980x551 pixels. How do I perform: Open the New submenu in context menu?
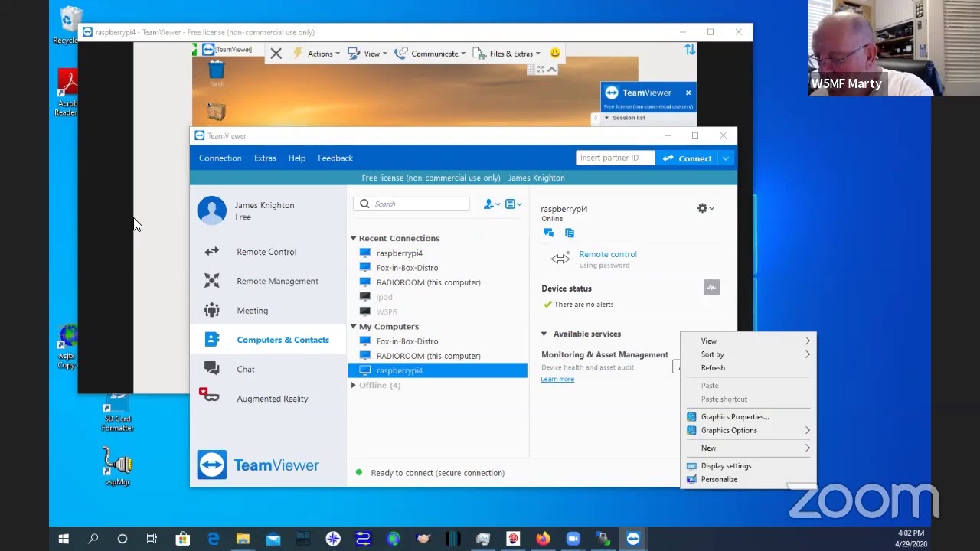pos(748,448)
